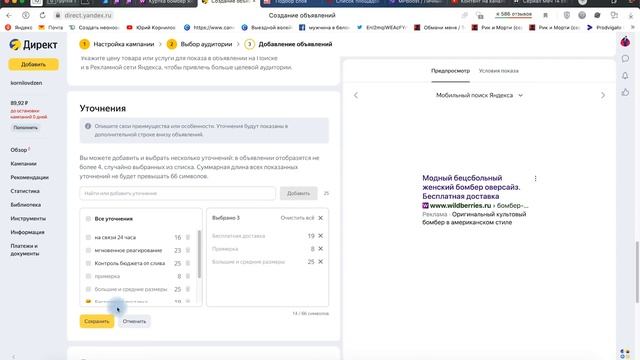Image resolution: width=640 pixels, height=360 pixels.
Task: Check the Все уточнения checkbox
Action: (x=88, y=219)
